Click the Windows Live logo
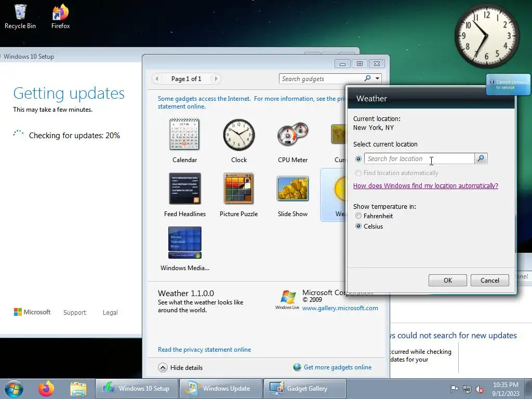This screenshot has width=532, height=399. [287, 299]
